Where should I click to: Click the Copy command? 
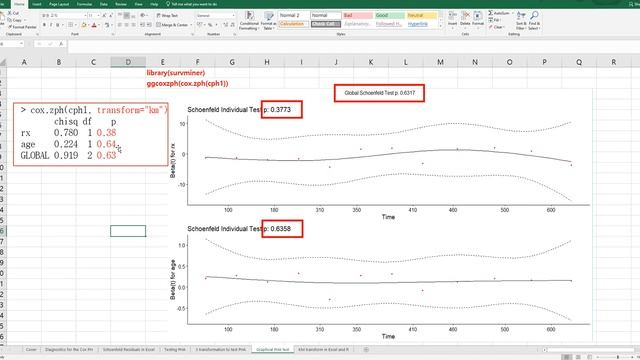(15, 20)
